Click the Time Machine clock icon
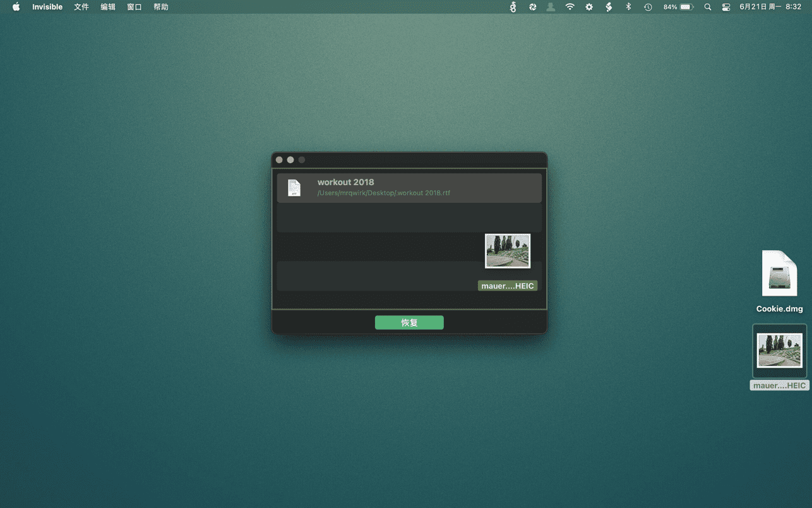 (648, 7)
